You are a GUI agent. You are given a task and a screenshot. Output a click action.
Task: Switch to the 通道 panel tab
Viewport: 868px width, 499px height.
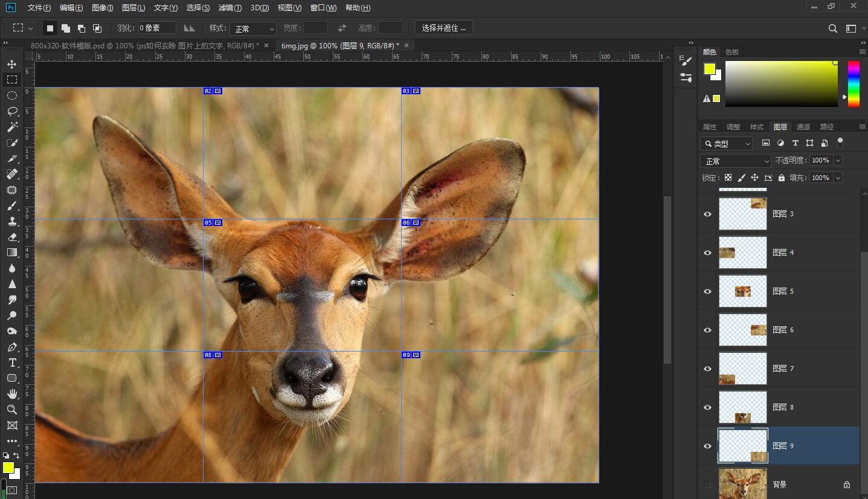tap(803, 127)
